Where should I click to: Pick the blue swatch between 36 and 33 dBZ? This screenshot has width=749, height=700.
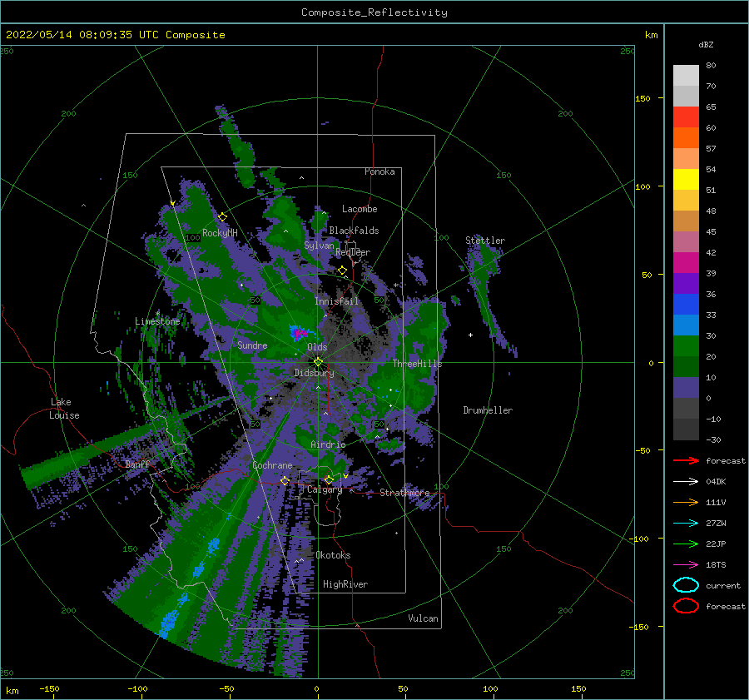click(686, 304)
